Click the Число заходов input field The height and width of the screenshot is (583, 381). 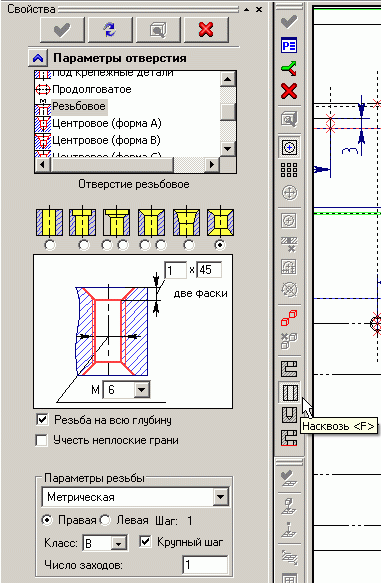pos(205,565)
